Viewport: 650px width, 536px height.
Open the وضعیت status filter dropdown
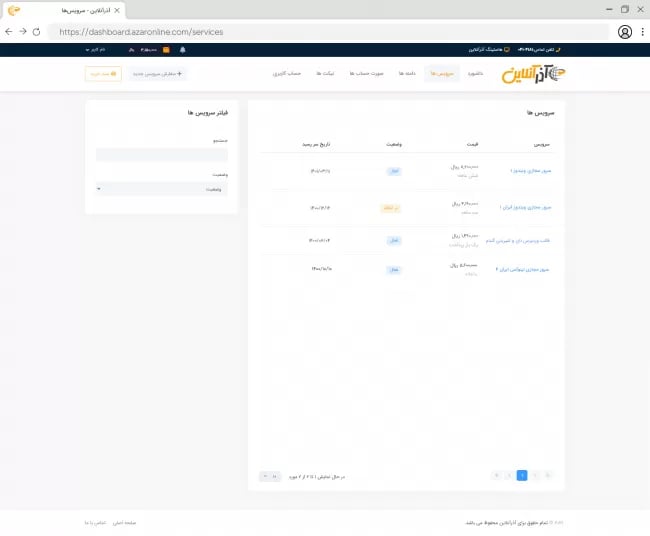coord(162,189)
